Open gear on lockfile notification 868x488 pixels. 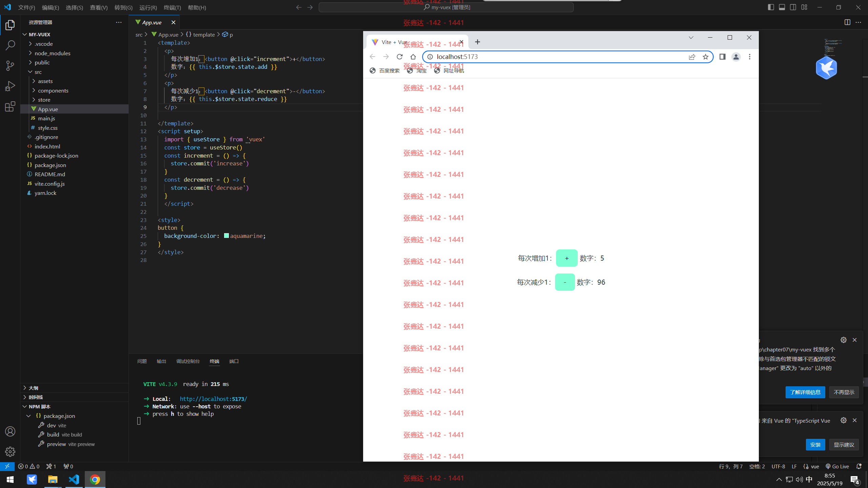(844, 340)
